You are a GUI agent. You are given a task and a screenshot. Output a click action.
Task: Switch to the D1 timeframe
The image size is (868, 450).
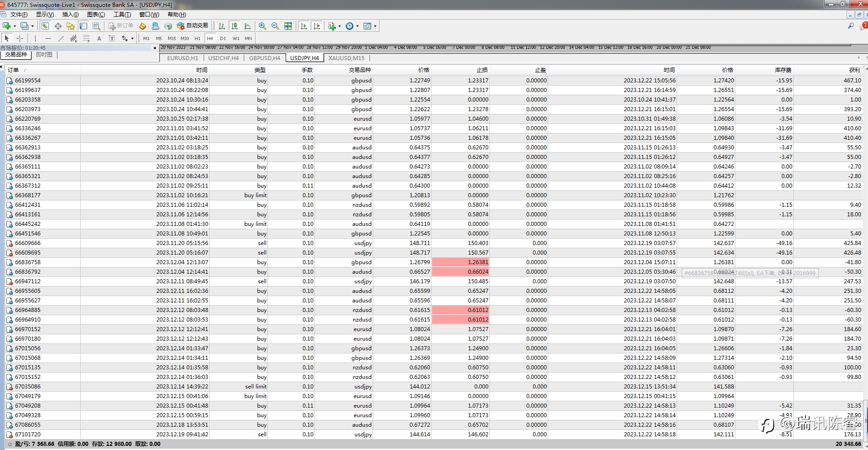[x=223, y=39]
